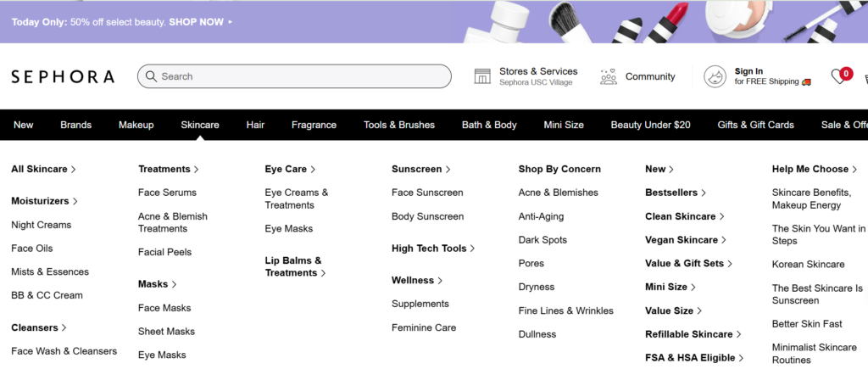Click the search magnifier icon
Screen dimensions: 868x369
[151, 76]
